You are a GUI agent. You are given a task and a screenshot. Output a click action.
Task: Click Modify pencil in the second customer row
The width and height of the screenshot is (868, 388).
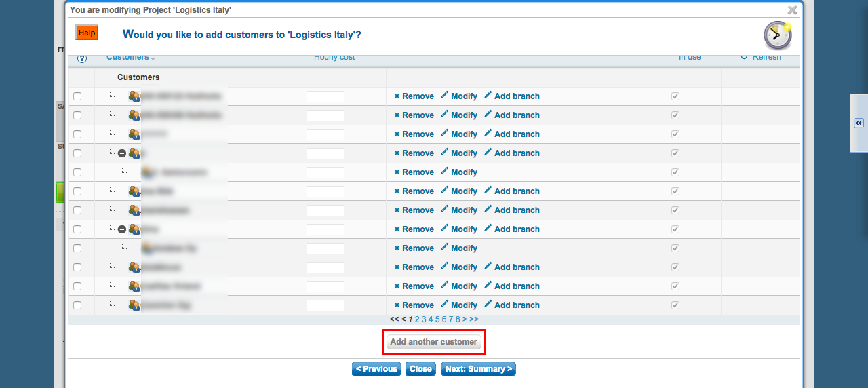coord(458,115)
